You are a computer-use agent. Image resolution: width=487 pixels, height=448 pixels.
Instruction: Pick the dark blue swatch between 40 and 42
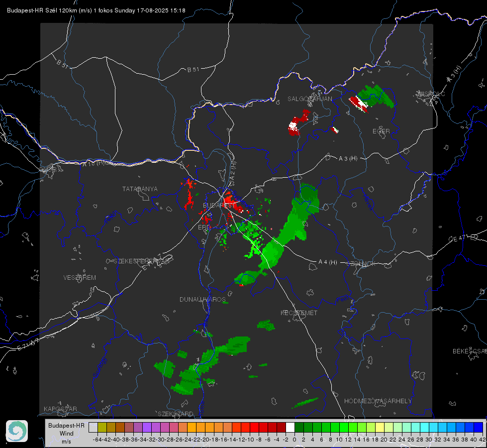pos(478,427)
